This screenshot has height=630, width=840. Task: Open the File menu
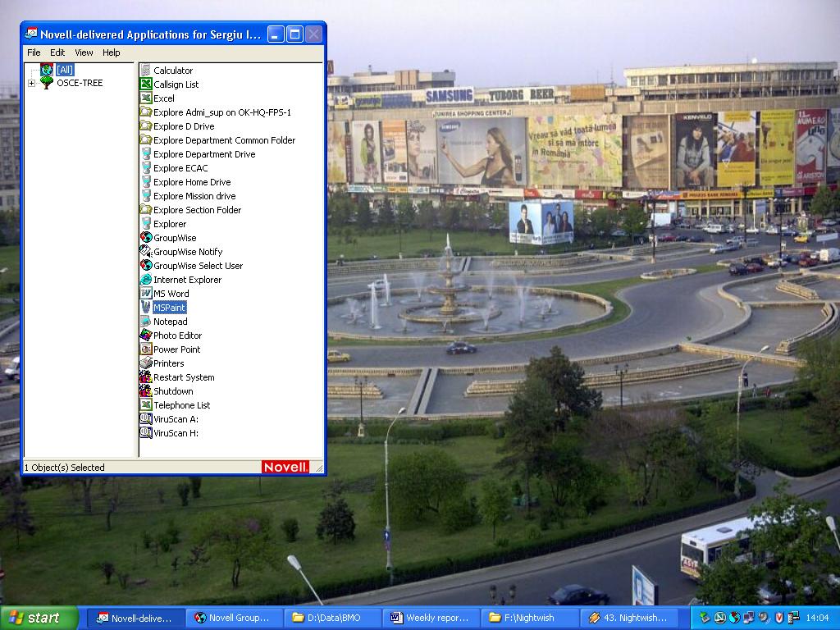pos(34,52)
